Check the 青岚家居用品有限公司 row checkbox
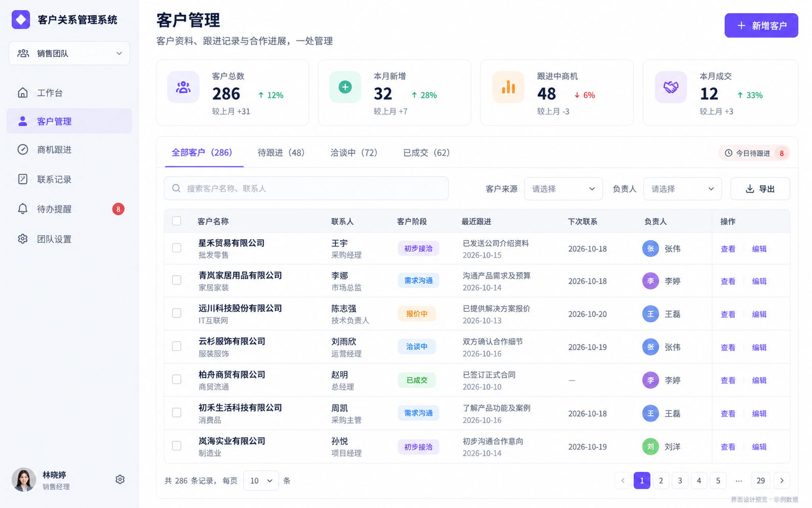Image resolution: width=812 pixels, height=508 pixels. tap(177, 281)
